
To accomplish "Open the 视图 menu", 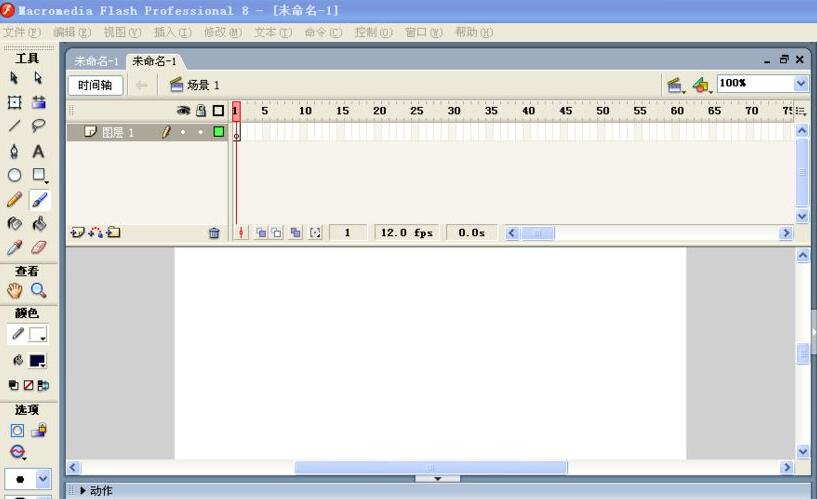I will [122, 32].
